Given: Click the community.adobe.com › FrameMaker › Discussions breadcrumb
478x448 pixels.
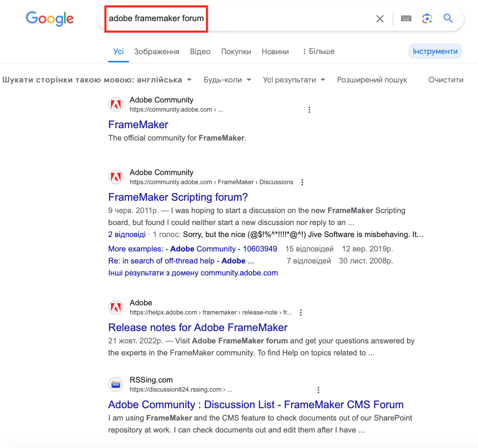Looking at the screenshot, I should click(x=212, y=182).
